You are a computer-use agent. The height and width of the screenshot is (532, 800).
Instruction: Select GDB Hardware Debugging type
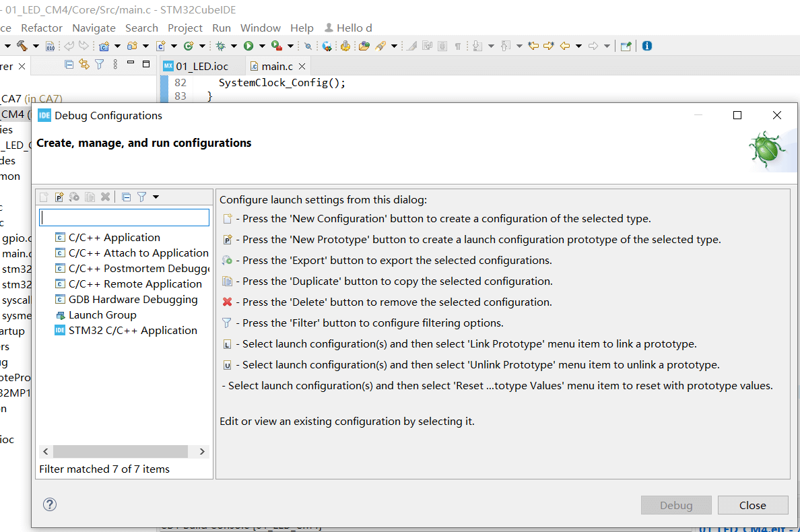(x=126, y=300)
